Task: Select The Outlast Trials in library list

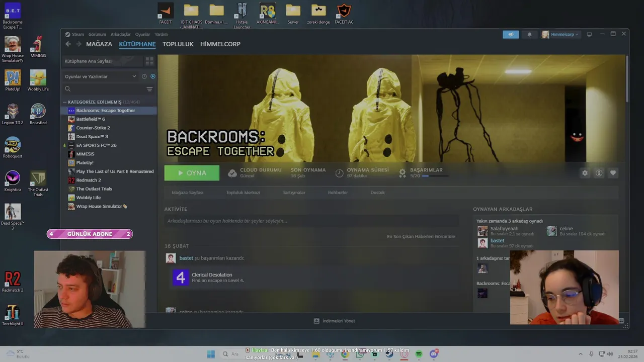Action: [x=109, y=189]
